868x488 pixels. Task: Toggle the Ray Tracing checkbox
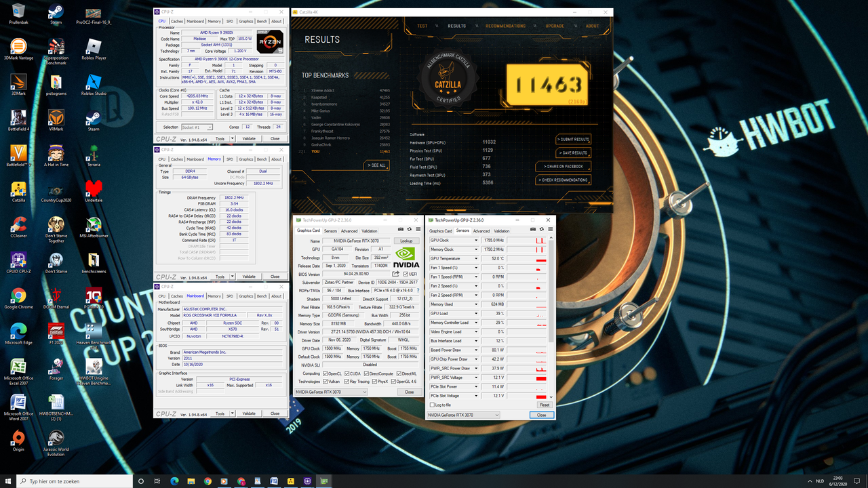coord(347,382)
